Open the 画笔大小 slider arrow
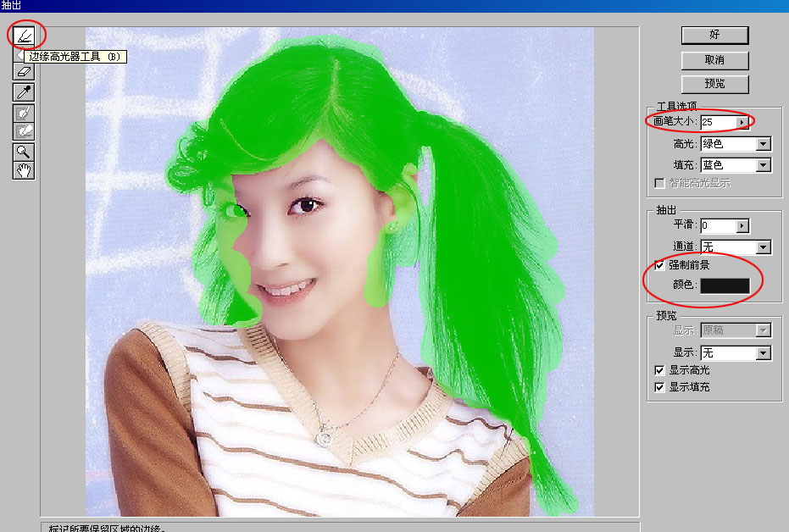 pyautogui.click(x=742, y=122)
